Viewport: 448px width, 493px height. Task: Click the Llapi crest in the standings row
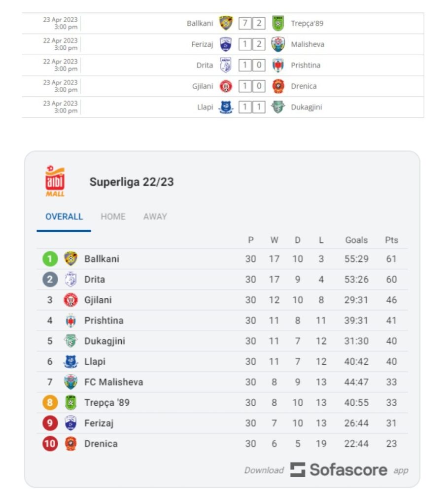71,361
